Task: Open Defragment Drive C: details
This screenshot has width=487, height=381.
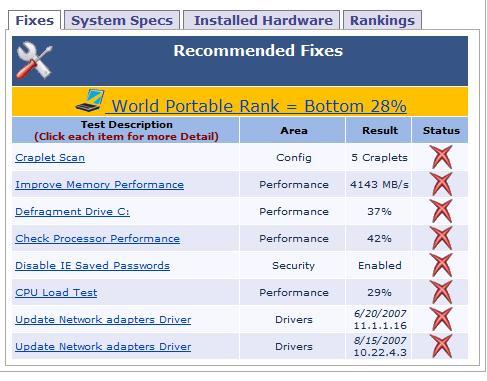Action: coord(72,211)
